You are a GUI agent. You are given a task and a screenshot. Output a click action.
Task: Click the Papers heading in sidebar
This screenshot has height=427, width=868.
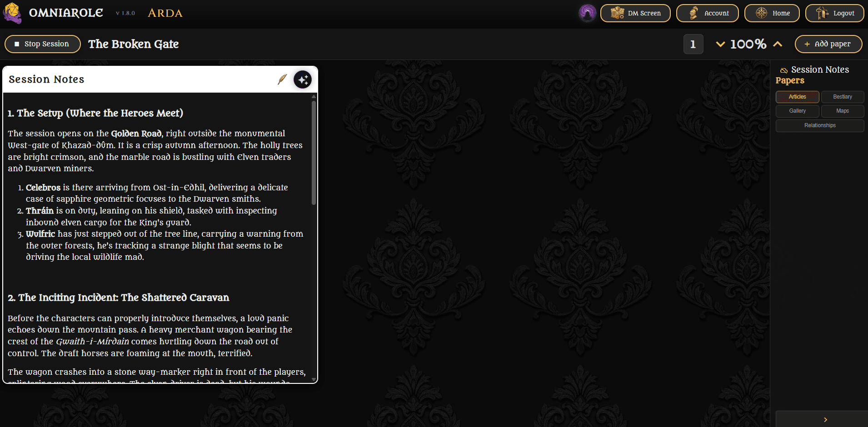point(790,80)
